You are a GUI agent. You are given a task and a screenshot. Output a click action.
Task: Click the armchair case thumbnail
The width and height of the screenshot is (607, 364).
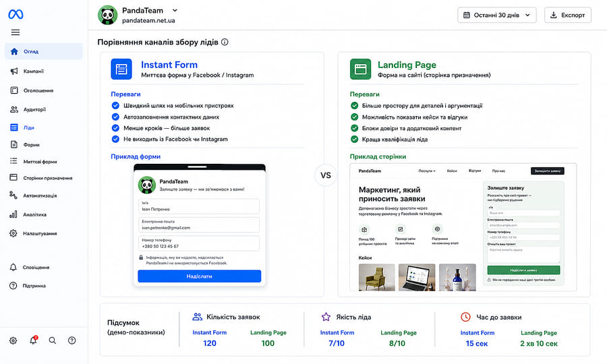(x=376, y=277)
